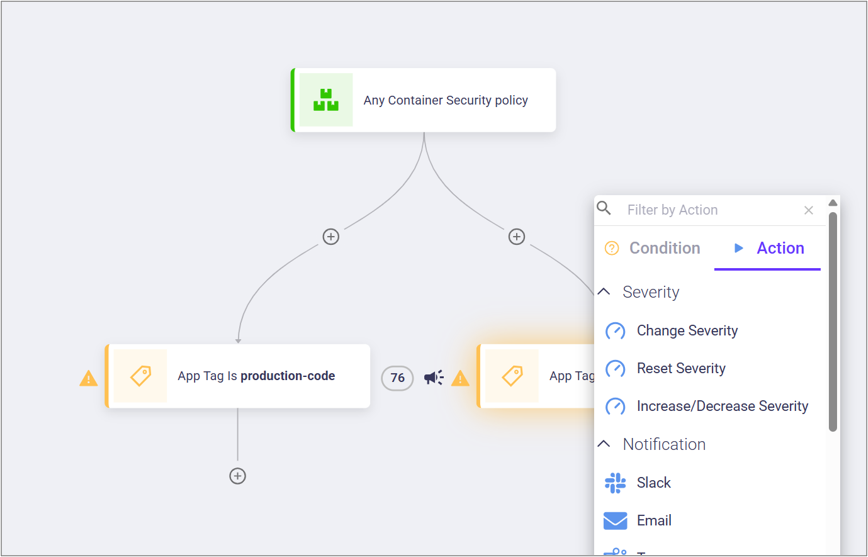Screen dimensions: 868x557
Task: Click the tag icon on production-code node
Action: click(x=140, y=376)
